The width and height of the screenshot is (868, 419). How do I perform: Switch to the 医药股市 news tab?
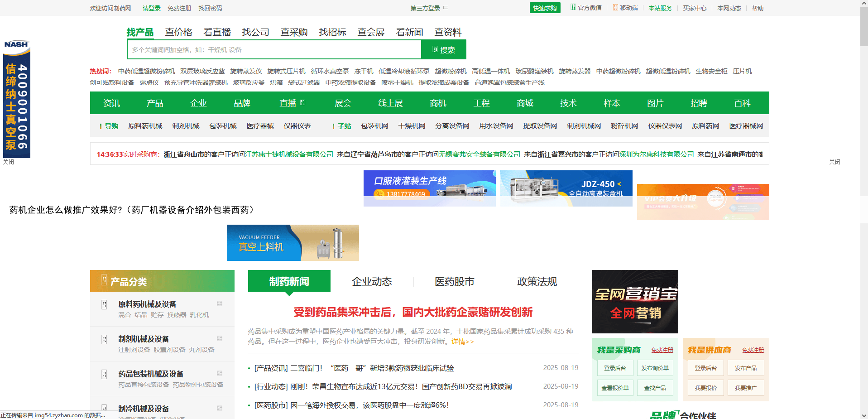[454, 281]
